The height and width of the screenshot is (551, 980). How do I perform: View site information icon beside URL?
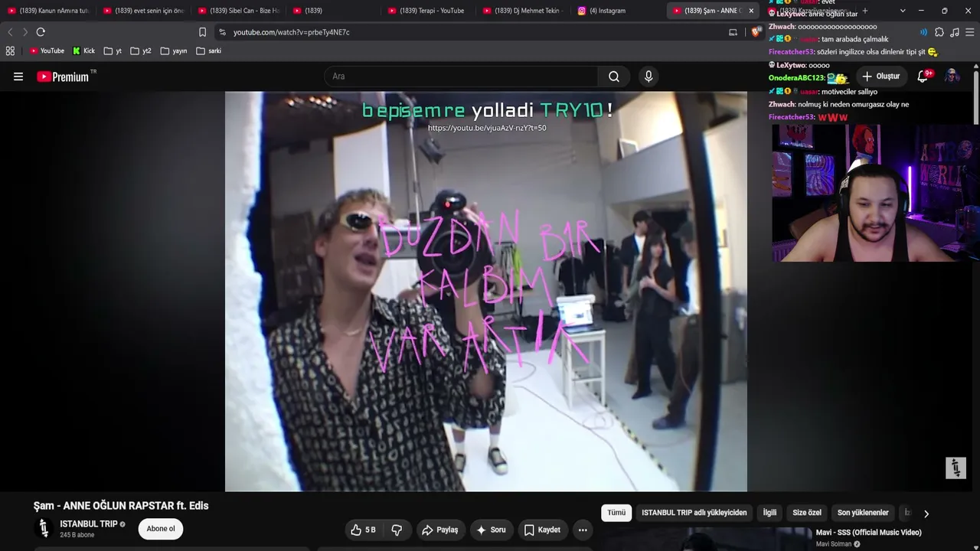pyautogui.click(x=222, y=32)
